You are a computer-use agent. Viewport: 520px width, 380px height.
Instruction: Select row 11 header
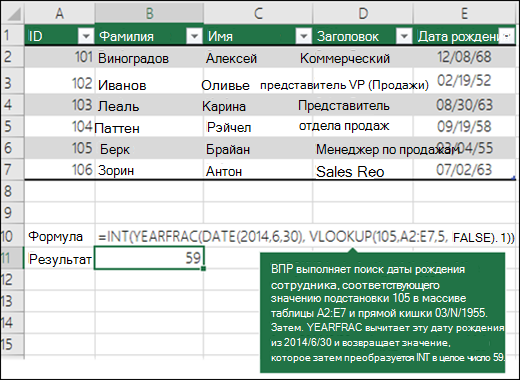[x=12, y=258]
